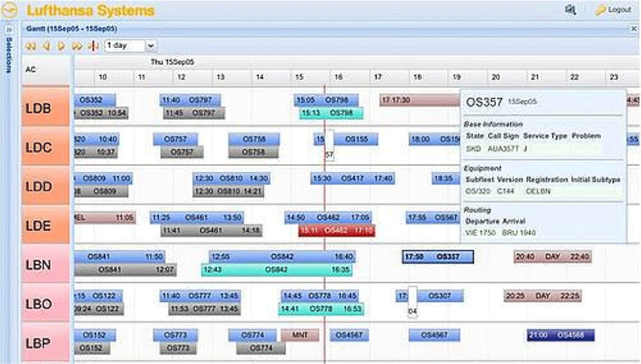Click call sign AUA357T in details popup

click(x=503, y=149)
